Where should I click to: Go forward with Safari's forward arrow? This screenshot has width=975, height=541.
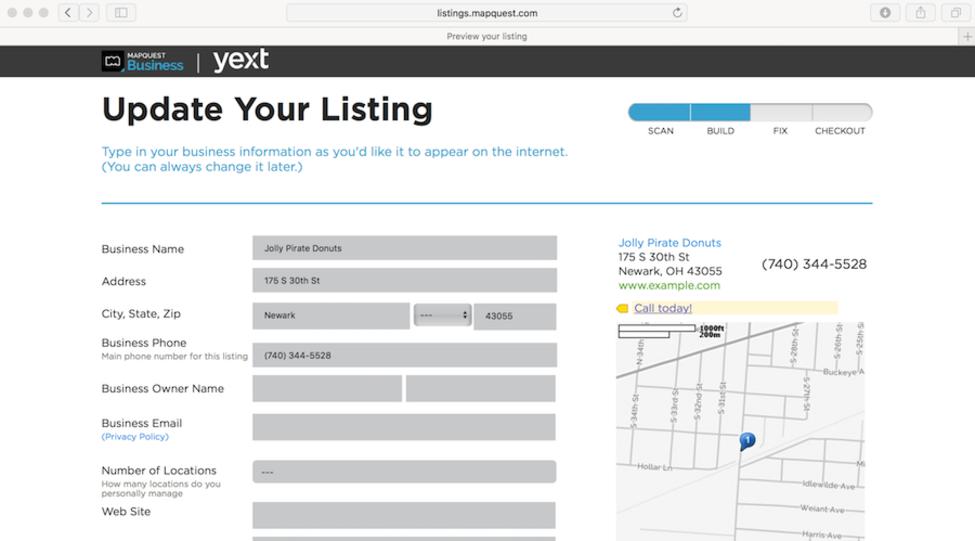(90, 12)
